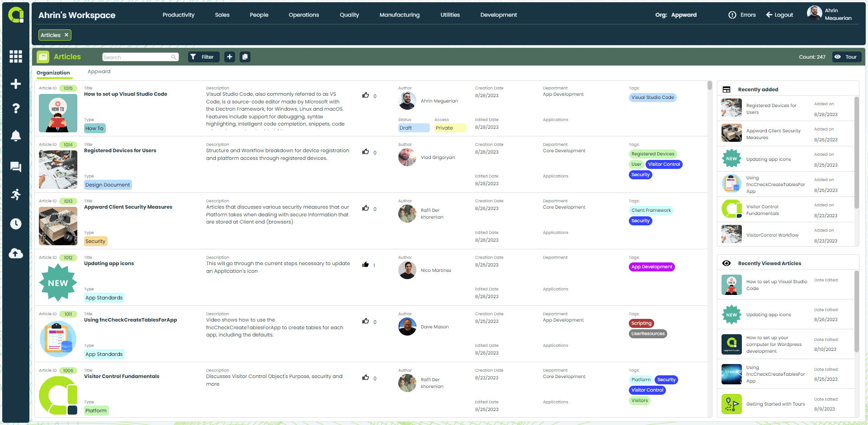Viewport: 868px width, 425px height.
Task: Click the Recently added panel icon
Action: click(x=726, y=89)
